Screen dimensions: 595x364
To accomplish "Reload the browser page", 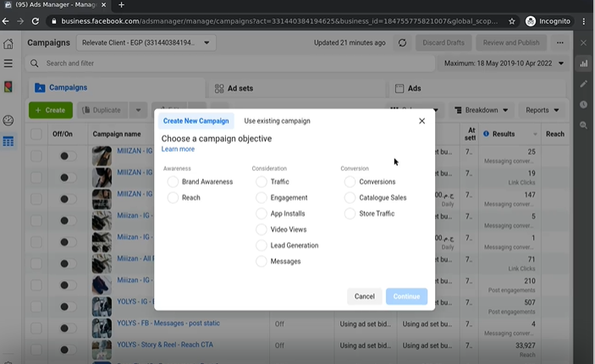I will pyautogui.click(x=36, y=21).
